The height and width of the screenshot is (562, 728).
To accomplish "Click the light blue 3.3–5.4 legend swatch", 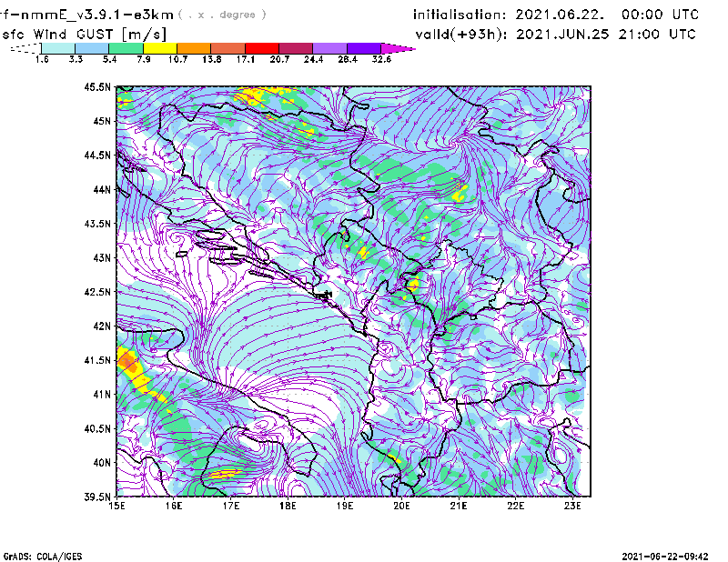I will (92, 48).
